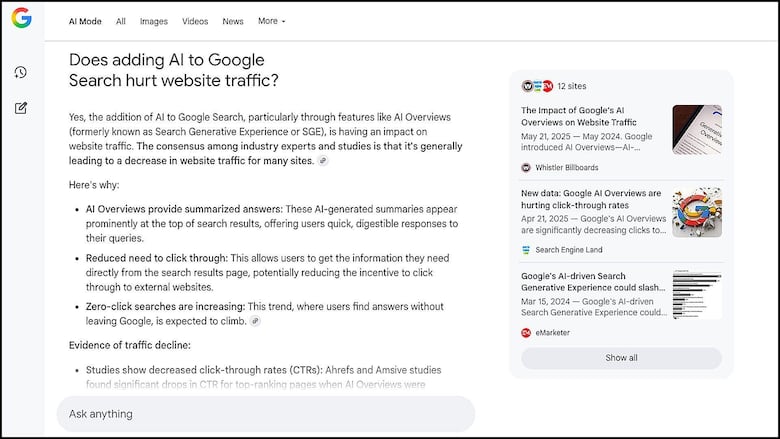Click the 'Evidence of traffic decline:' heading
The height and width of the screenshot is (439, 780).
pos(129,345)
